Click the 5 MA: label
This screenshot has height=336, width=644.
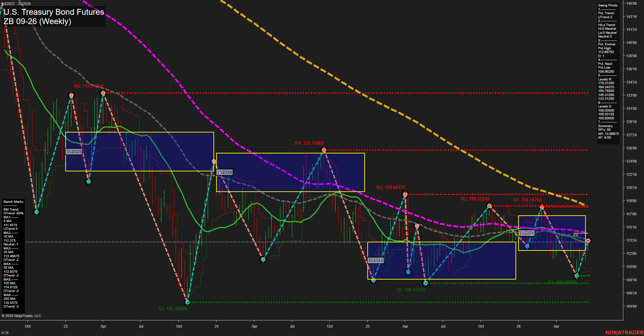tap(8, 221)
